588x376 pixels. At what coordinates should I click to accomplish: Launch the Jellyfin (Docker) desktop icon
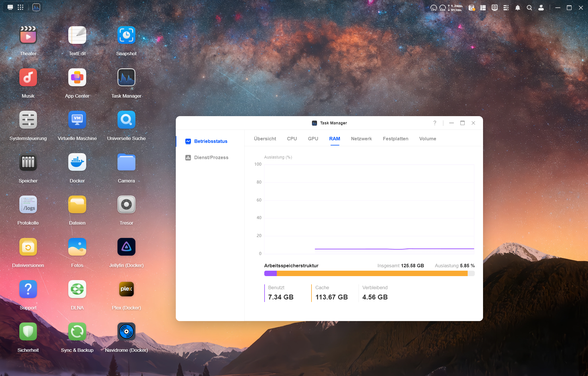(126, 247)
